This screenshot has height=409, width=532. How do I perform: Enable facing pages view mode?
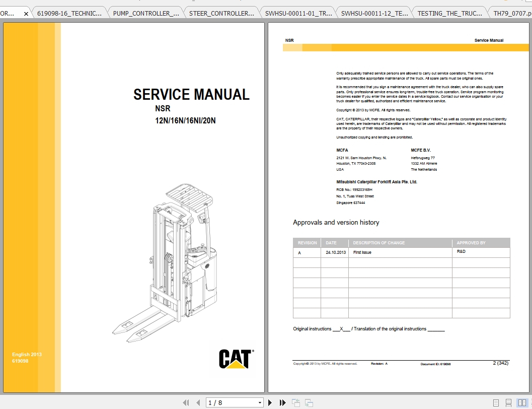522,402
